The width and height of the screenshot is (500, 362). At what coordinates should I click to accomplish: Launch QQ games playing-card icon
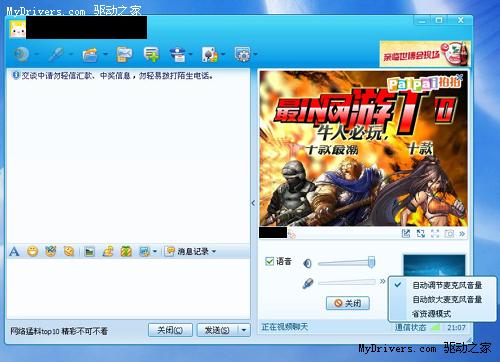pos(210,54)
